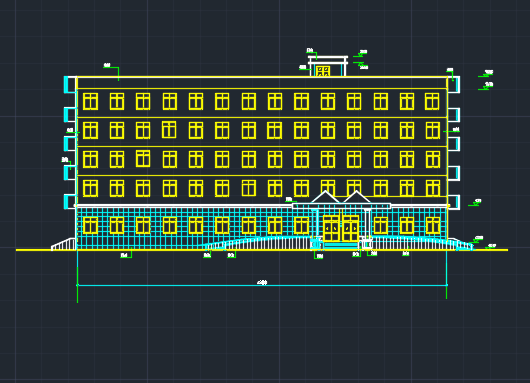Image resolution: width=530 pixels, height=383 pixels.
Task: Pick the rightmost ground floor window
Action: (x=433, y=225)
